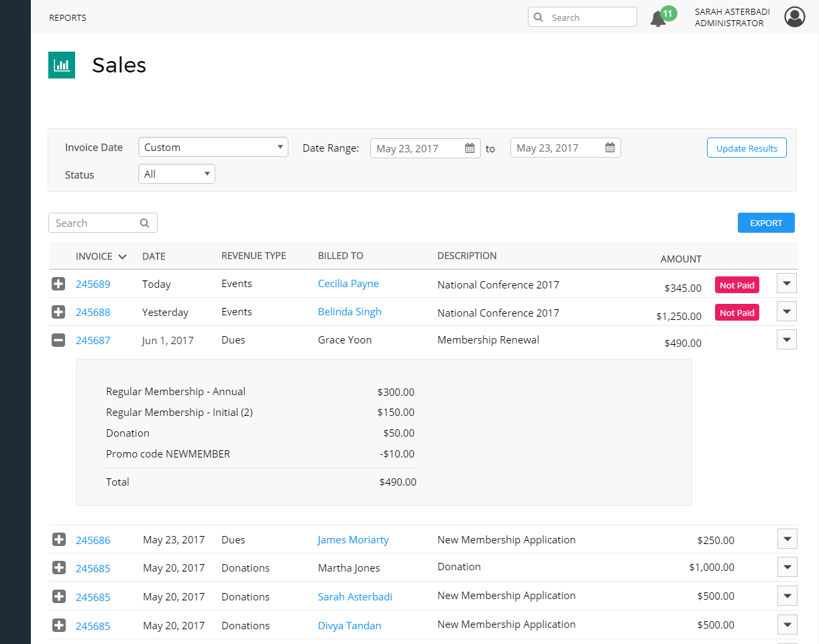Open the calendar picker for the start date
Screen dimensions: 819x644
470,148
